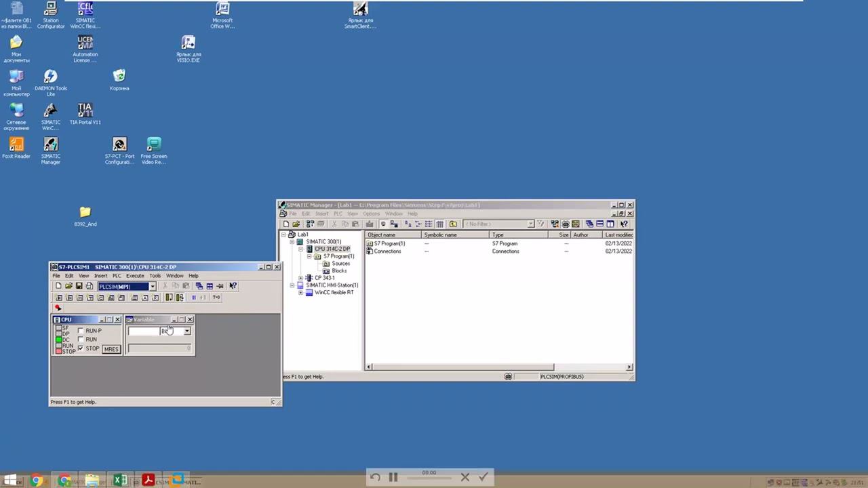Click Accessible Nodes icon in SIMATIC Manager
This screenshot has height=488, width=868.
311,224
